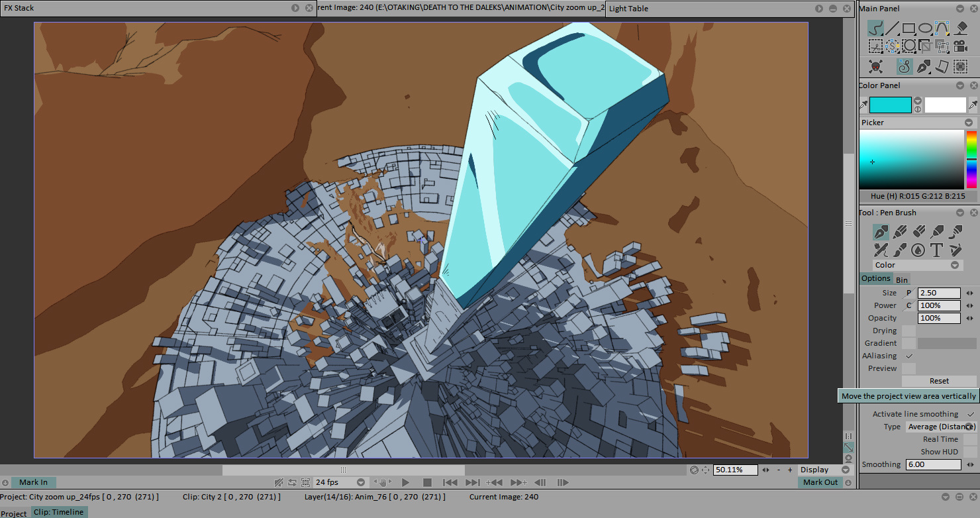The image size is (980, 518).
Task: Disable Activate line smoothing
Action: click(x=970, y=414)
